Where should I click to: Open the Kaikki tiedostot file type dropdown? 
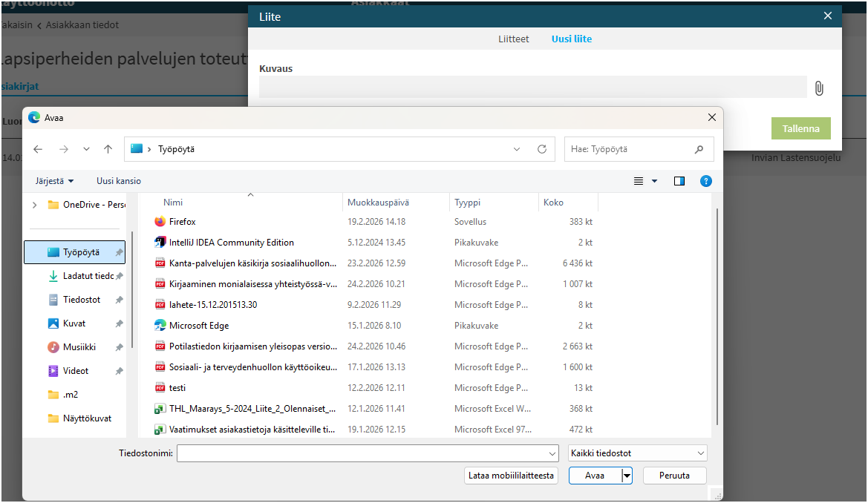(x=700, y=453)
